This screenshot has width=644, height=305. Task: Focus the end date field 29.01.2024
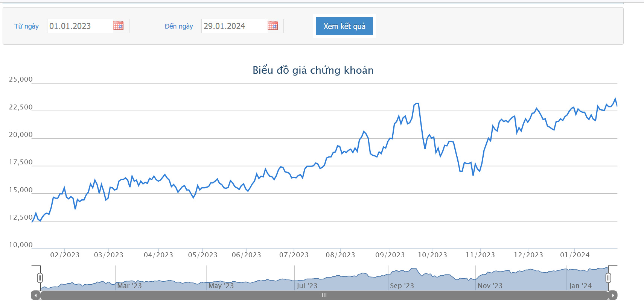coord(234,26)
